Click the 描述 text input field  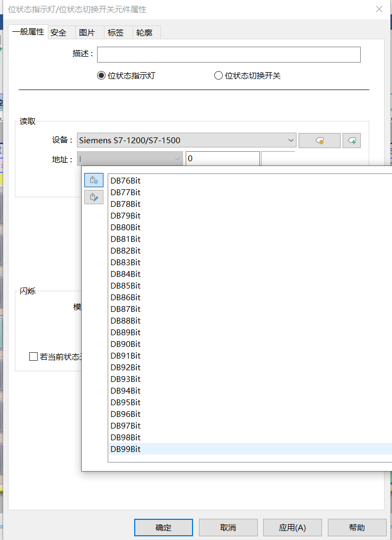click(229, 55)
